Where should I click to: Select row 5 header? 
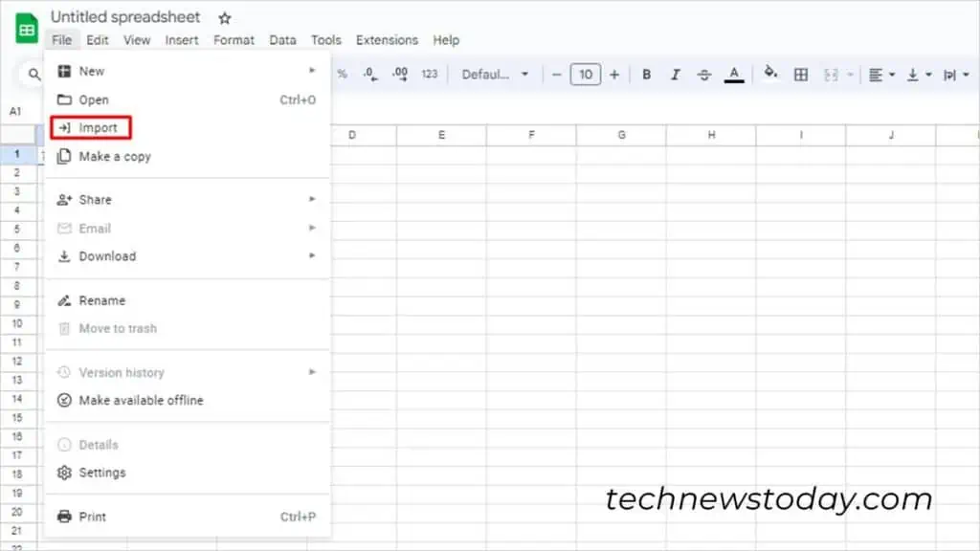[x=17, y=230]
